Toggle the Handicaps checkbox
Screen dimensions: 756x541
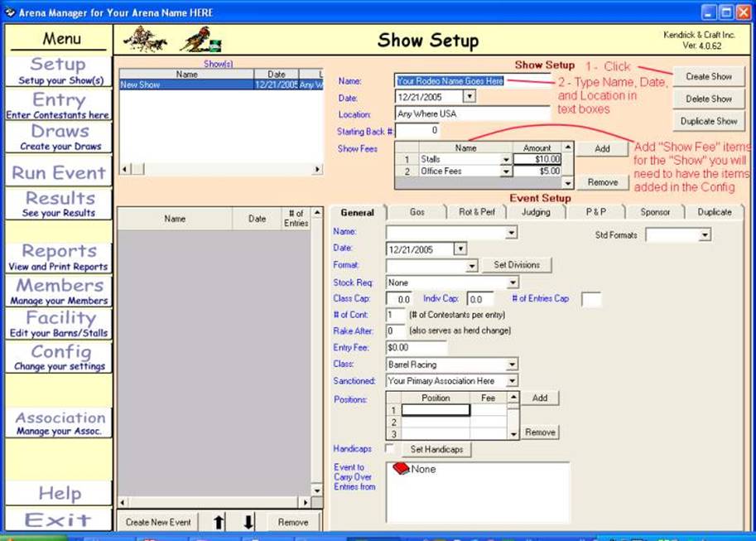(390, 448)
